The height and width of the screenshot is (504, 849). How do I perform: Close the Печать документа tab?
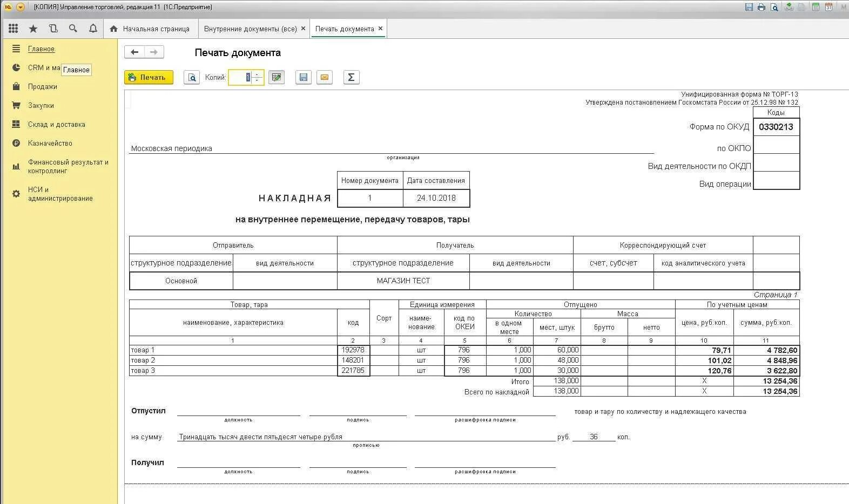tap(380, 29)
